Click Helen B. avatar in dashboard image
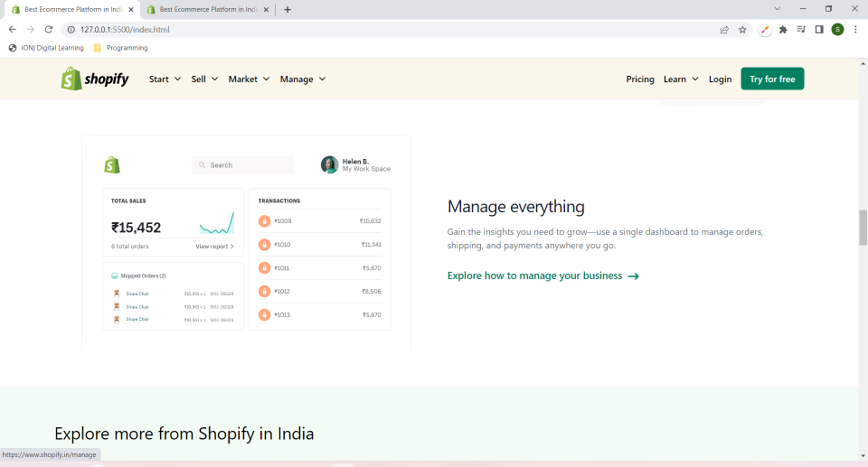 tap(329, 165)
